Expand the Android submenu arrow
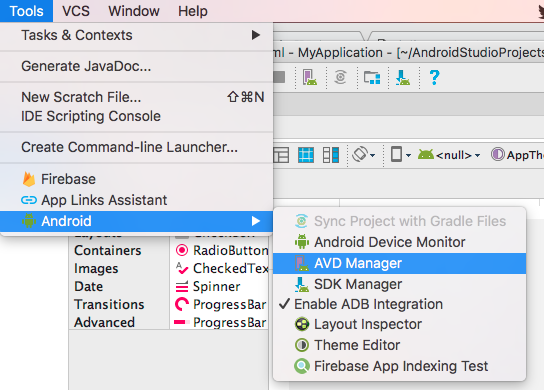544x390 pixels. click(x=256, y=221)
